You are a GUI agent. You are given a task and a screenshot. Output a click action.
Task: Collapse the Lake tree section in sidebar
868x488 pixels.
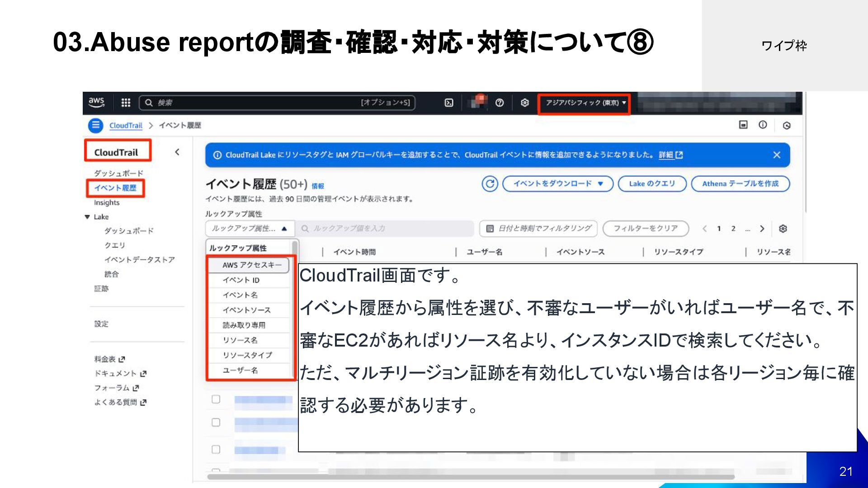pyautogui.click(x=87, y=217)
